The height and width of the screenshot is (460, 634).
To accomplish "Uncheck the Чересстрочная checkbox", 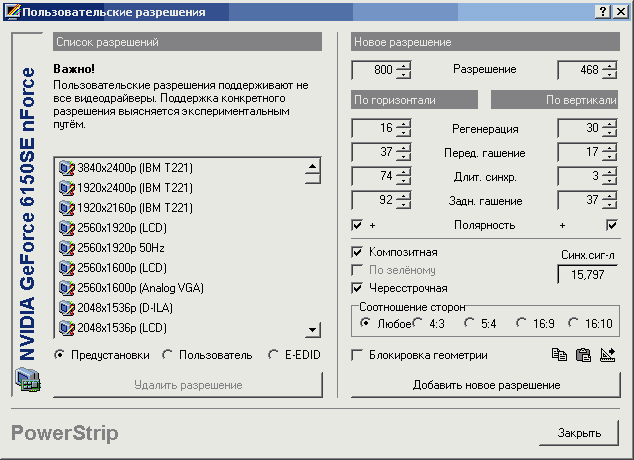I will pos(358,288).
